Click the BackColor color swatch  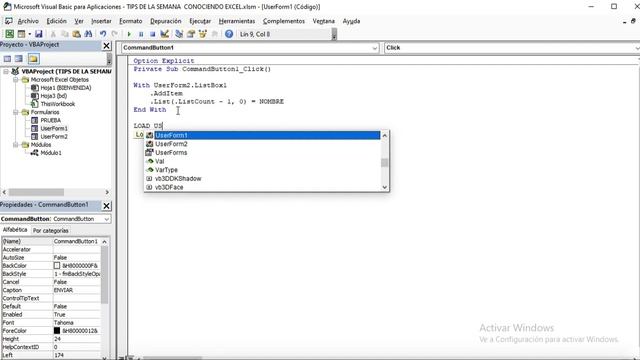click(x=57, y=266)
